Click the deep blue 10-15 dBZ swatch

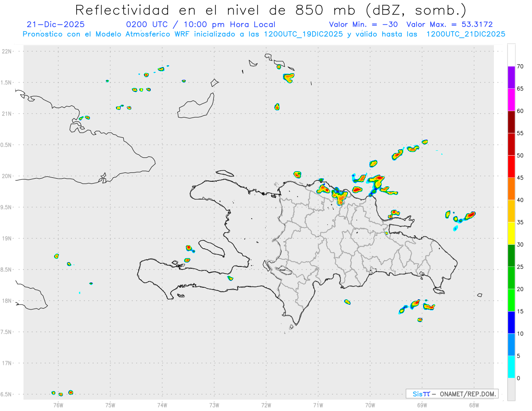511,322
